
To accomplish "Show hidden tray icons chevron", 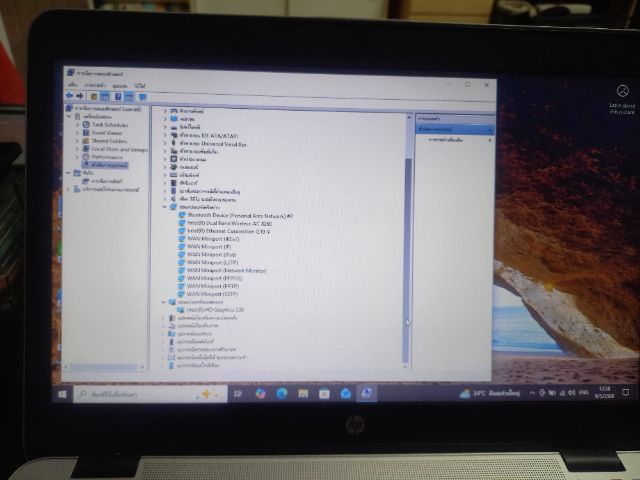I will coord(532,393).
